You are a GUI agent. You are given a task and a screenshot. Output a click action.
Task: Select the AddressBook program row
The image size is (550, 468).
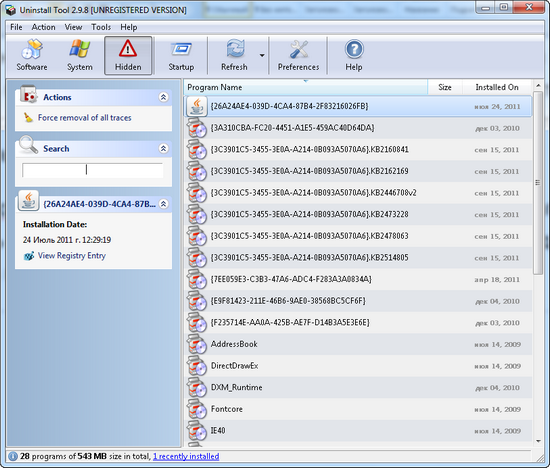click(358, 344)
